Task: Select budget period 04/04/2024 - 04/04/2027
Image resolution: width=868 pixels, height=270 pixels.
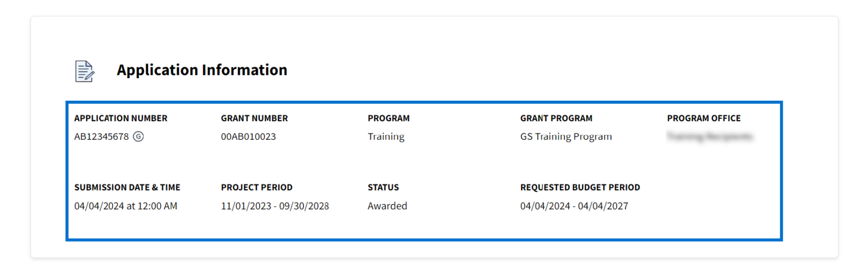Action: [574, 206]
